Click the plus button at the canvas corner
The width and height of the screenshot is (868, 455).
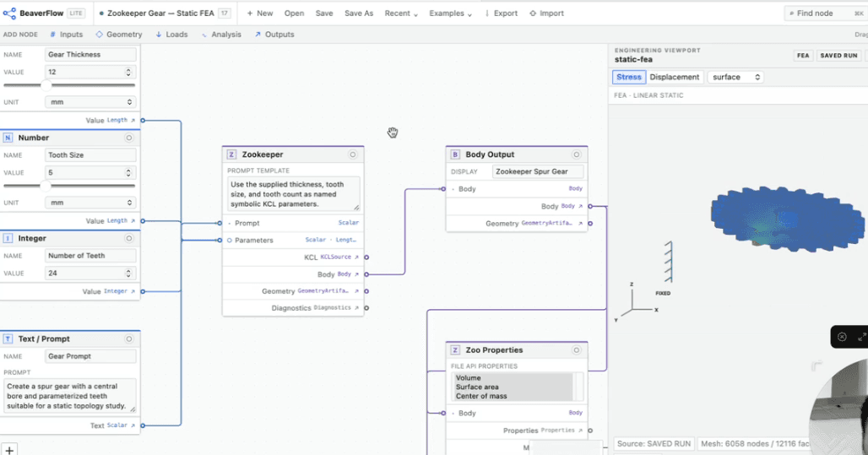point(8,449)
